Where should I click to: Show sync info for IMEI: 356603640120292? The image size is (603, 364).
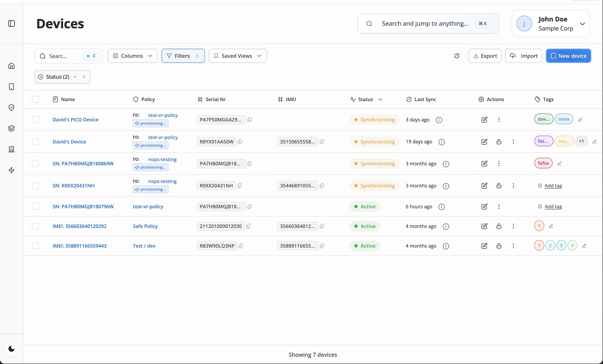click(x=446, y=226)
